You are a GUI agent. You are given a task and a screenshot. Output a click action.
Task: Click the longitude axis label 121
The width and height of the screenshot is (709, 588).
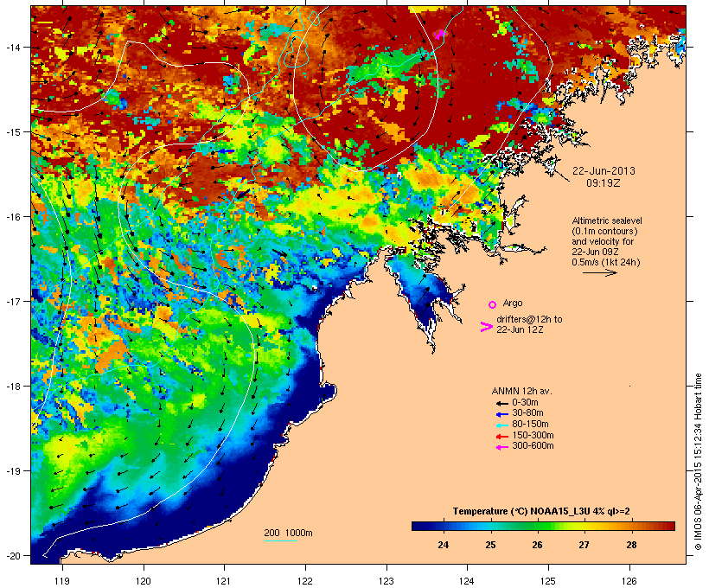224,581
